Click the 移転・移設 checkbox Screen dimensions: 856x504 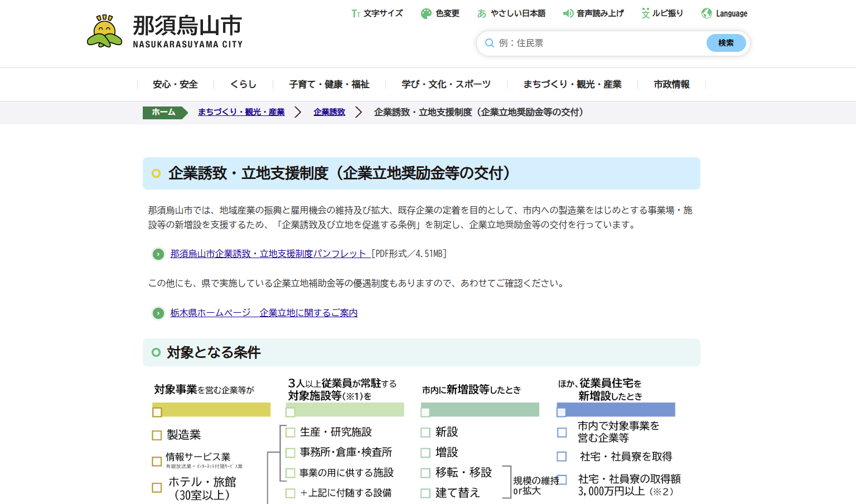(x=425, y=473)
